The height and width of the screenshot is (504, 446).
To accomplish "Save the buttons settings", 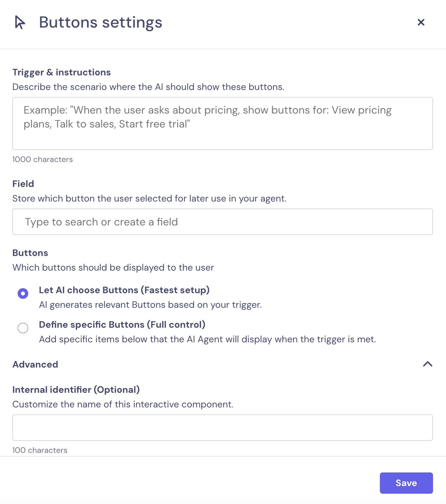I will (x=406, y=483).
